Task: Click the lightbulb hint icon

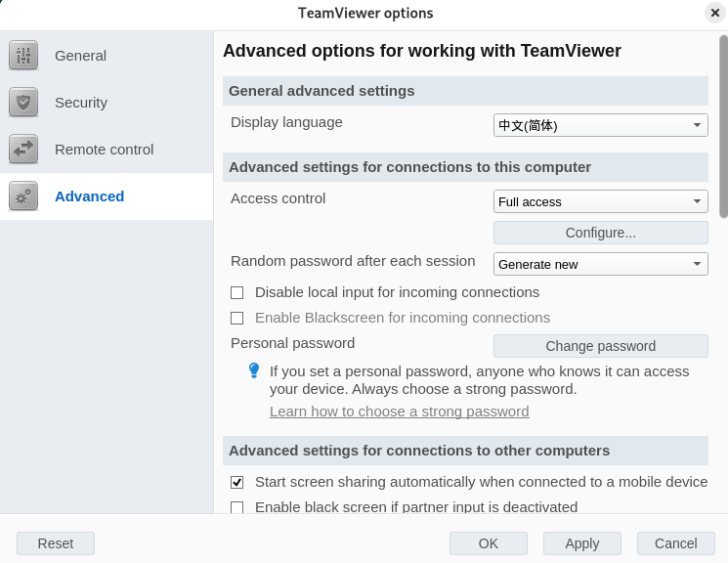Action: click(254, 371)
